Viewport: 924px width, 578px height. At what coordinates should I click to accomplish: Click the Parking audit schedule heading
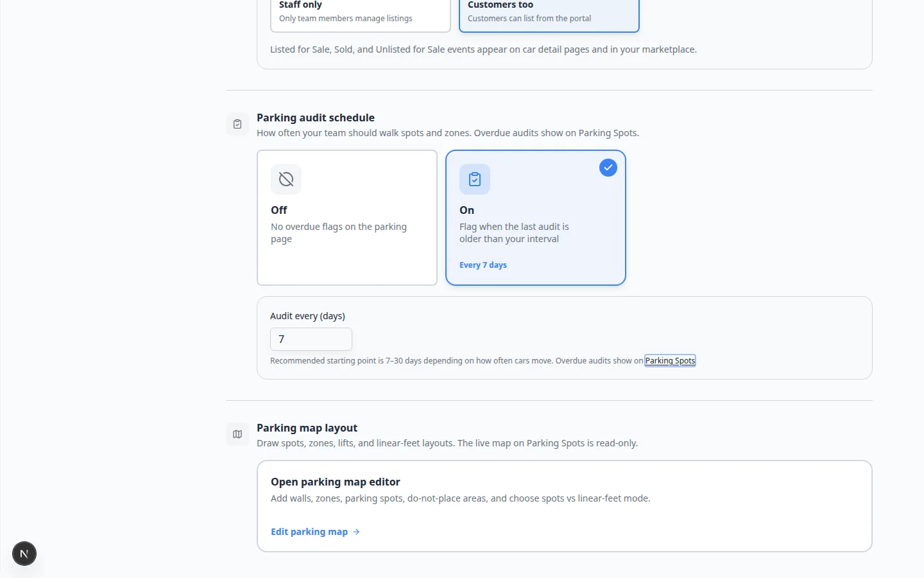click(x=316, y=118)
